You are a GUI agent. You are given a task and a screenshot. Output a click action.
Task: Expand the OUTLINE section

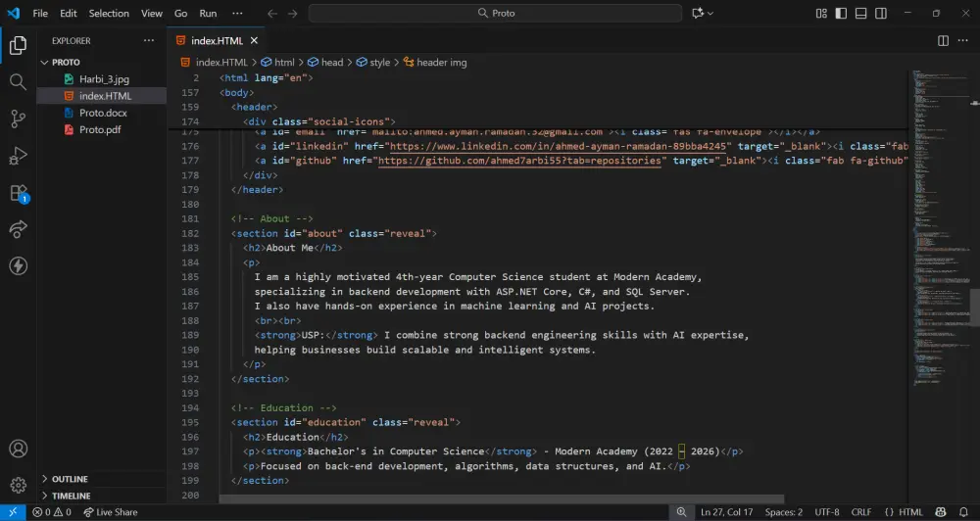click(x=70, y=479)
